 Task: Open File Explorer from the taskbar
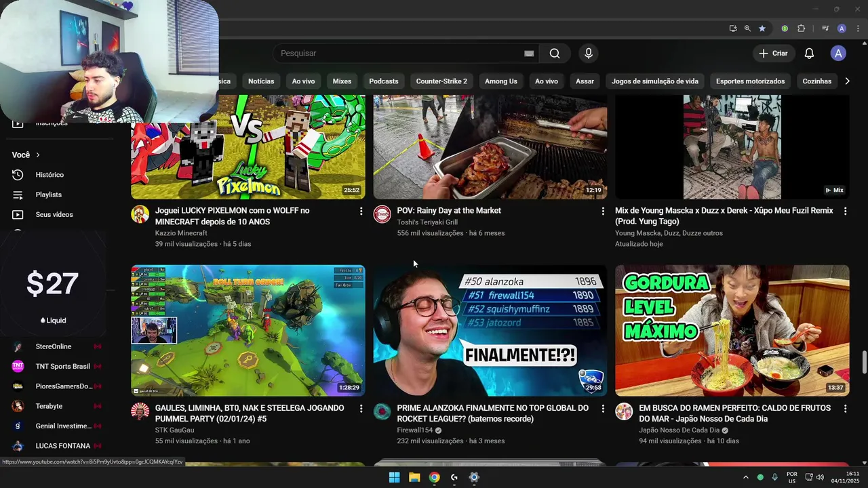click(414, 477)
